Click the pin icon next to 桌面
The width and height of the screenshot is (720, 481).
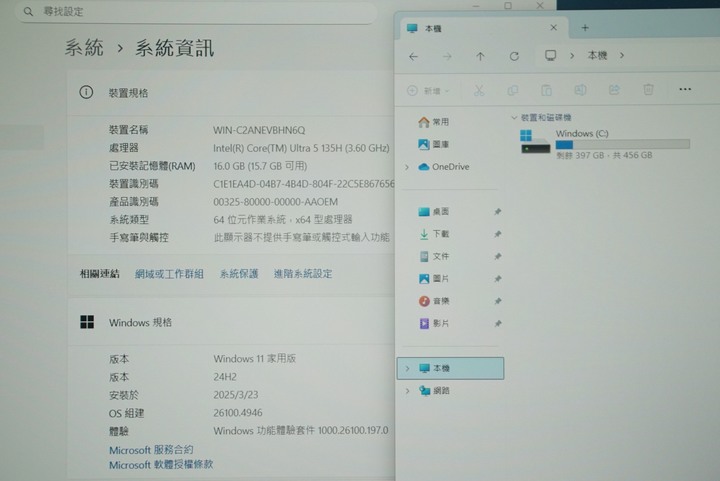tap(497, 212)
